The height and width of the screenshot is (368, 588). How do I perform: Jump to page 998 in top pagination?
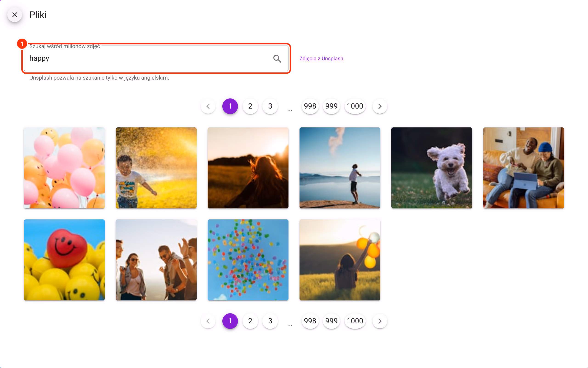310,106
